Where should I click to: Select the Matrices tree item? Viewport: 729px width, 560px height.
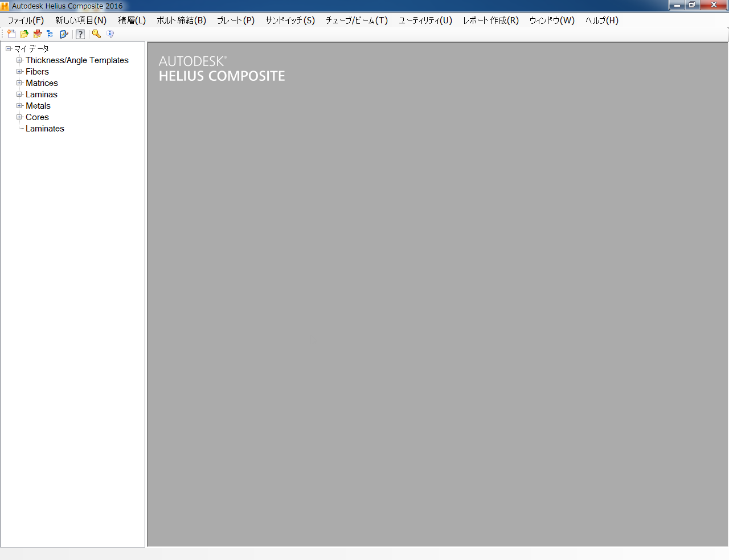click(x=42, y=83)
